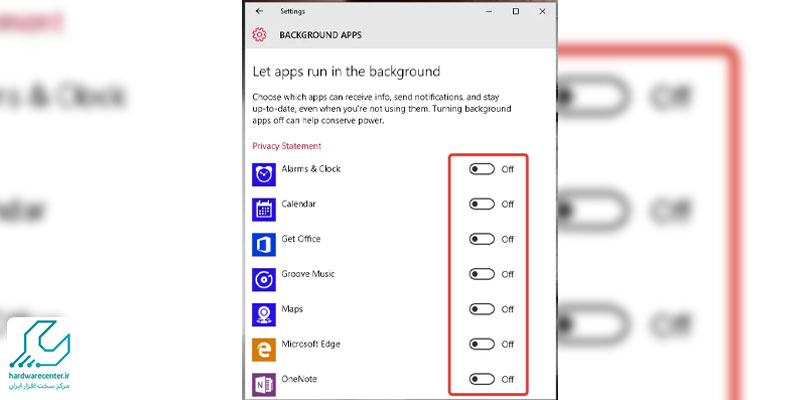This screenshot has height=400, width=800.
Task: Select the Maps label text
Action: pyautogui.click(x=292, y=309)
